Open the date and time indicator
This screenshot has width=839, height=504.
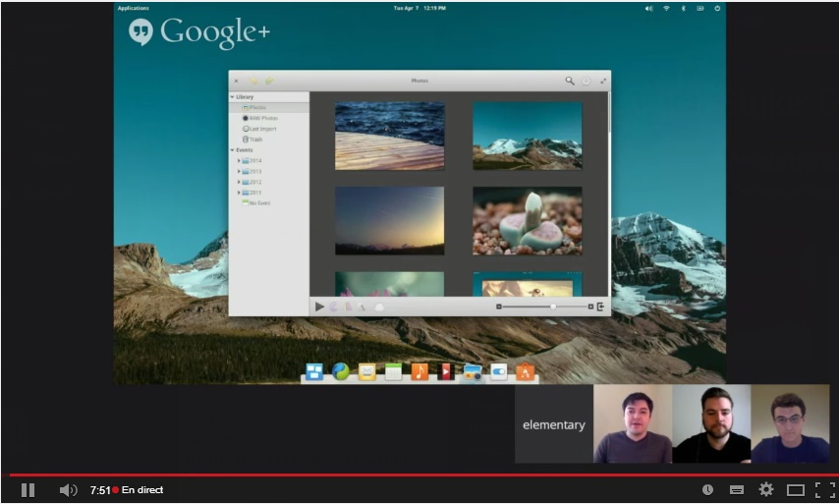coord(419,8)
